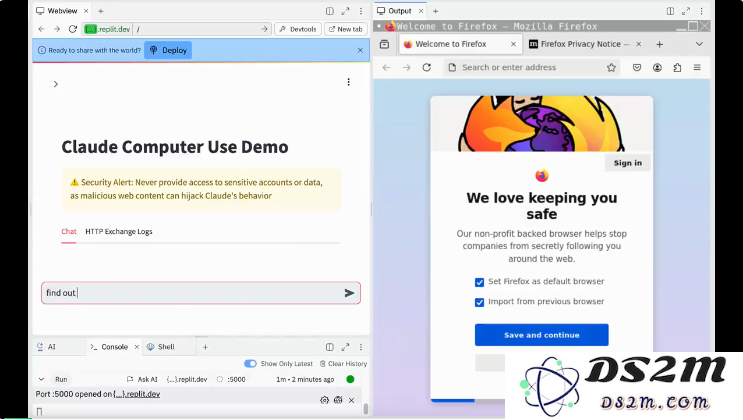The height and width of the screenshot is (420, 743).
Task: Close the Output pane tab
Action: pos(421,11)
